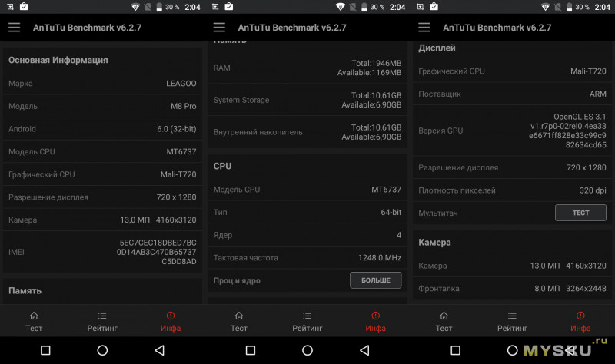The height and width of the screenshot is (364, 615).
Task: Tap home circle in left screenshot
Action: (102, 350)
